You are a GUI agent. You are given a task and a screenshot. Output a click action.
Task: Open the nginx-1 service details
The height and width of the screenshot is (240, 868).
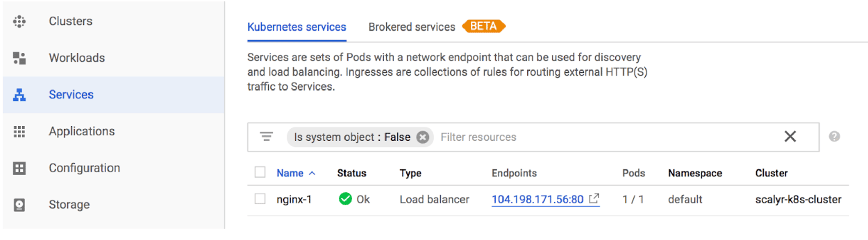point(294,199)
